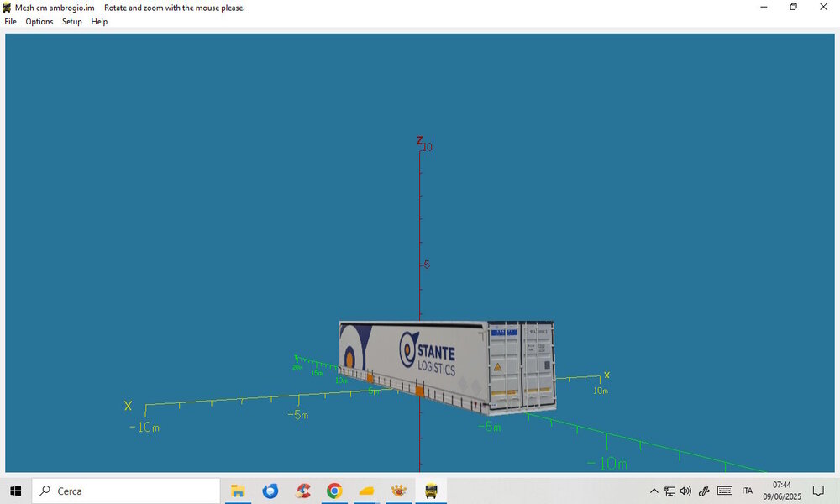Close the Mesh window
The image size is (840, 504).
coord(823,7)
